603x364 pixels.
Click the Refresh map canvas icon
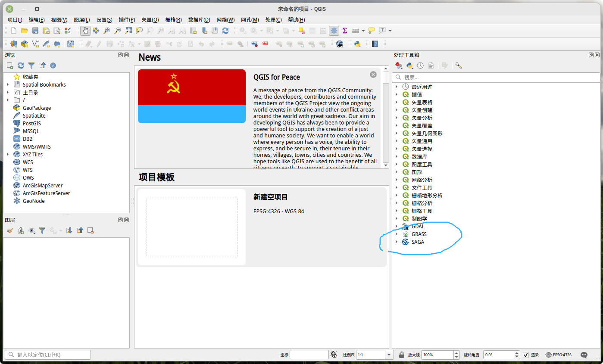[225, 31]
